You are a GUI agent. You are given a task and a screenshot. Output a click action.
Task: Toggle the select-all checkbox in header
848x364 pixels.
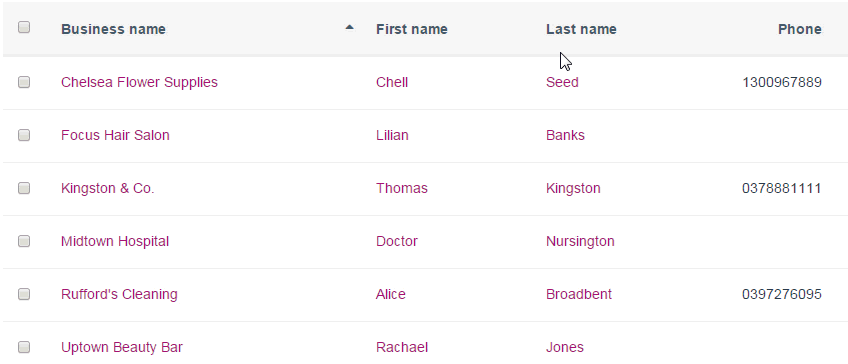[24, 27]
